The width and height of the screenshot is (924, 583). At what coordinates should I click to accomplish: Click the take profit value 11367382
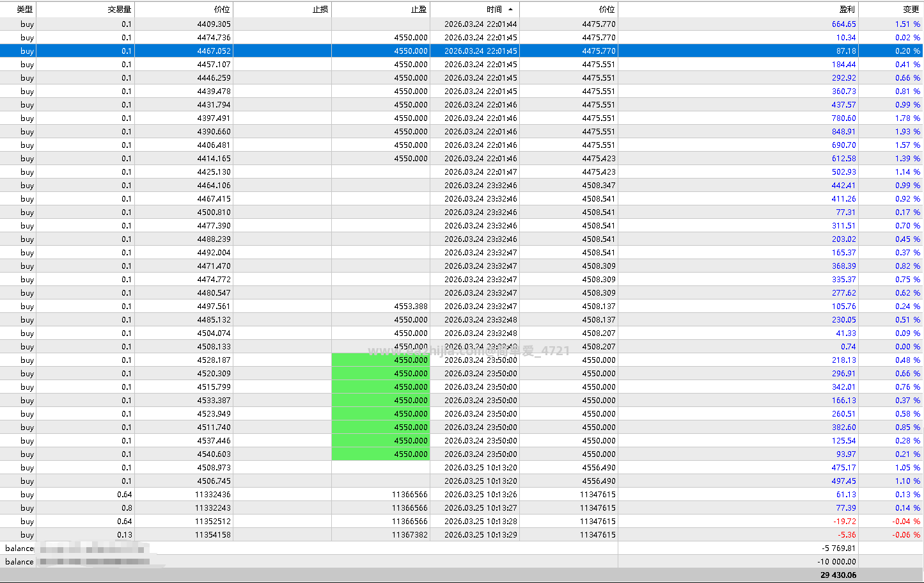410,535
